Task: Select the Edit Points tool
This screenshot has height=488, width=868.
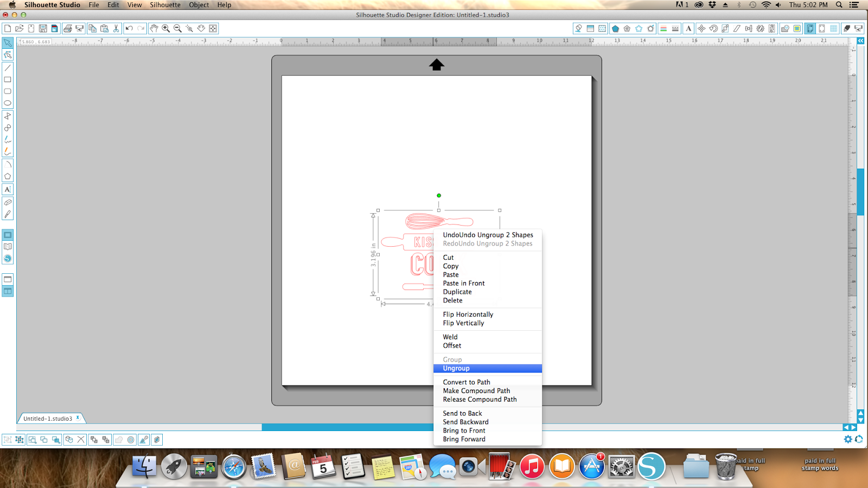Action: 8,55
